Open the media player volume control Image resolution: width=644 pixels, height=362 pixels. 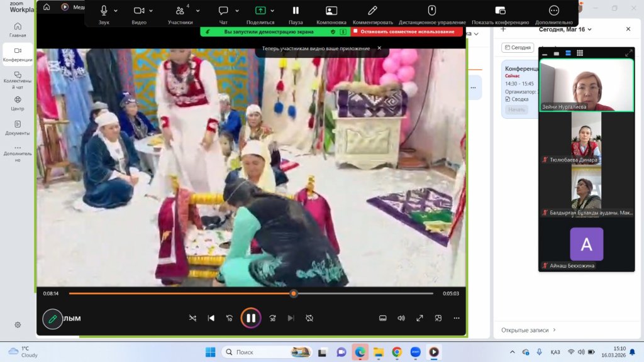pyautogui.click(x=401, y=318)
